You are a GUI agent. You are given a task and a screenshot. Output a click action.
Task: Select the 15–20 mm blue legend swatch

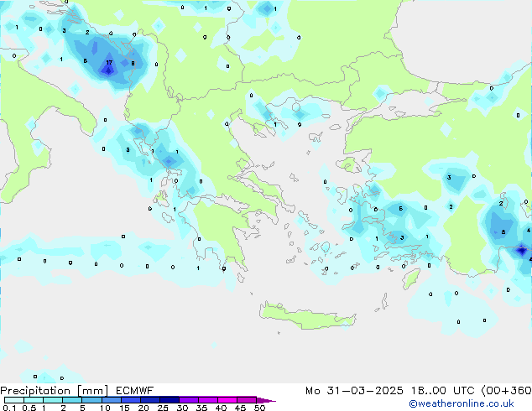(131, 400)
